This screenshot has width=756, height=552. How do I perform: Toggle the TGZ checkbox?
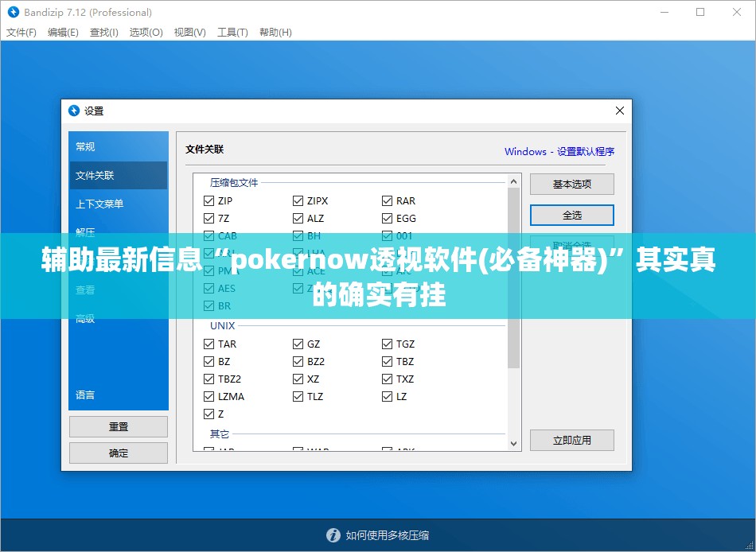coord(388,344)
